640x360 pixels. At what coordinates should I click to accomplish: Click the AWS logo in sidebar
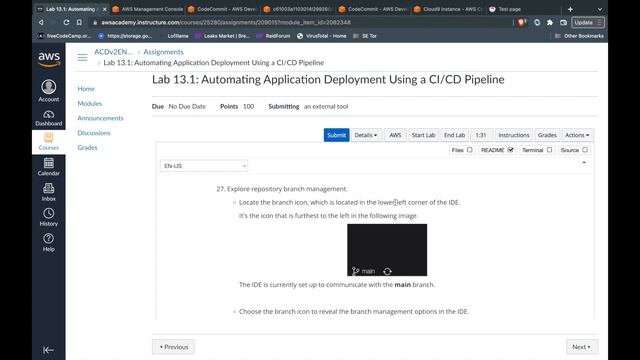pyautogui.click(x=49, y=59)
